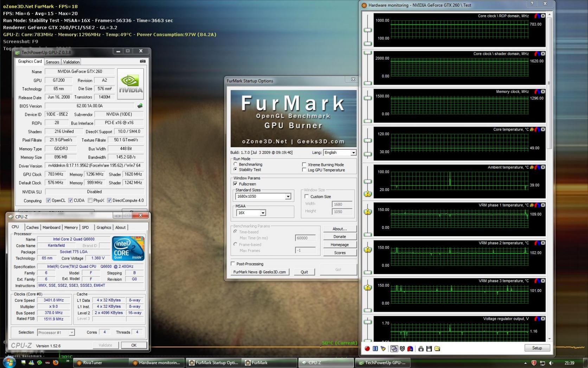Click warning icon beside Ambient temperature graph
The image size is (588, 368).
[x=368, y=194]
